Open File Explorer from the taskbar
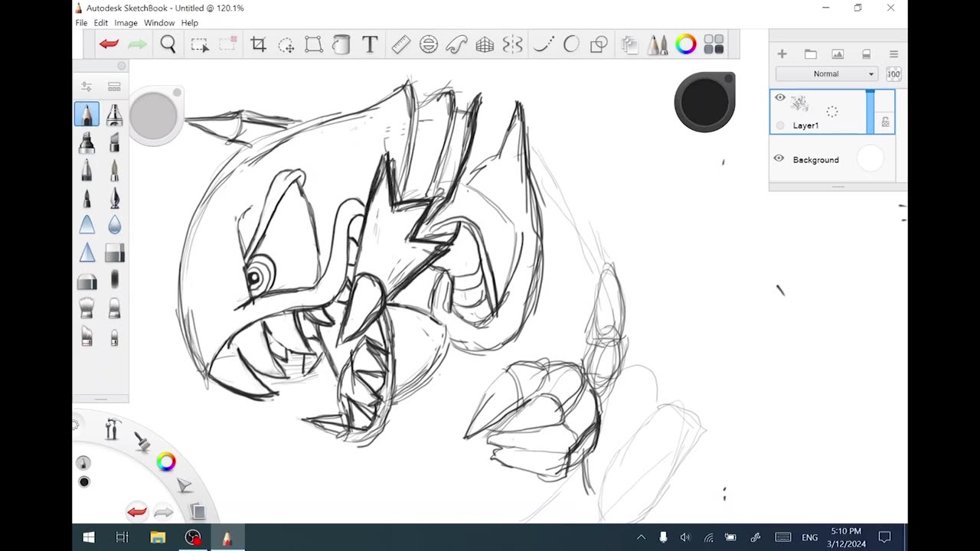 158,537
